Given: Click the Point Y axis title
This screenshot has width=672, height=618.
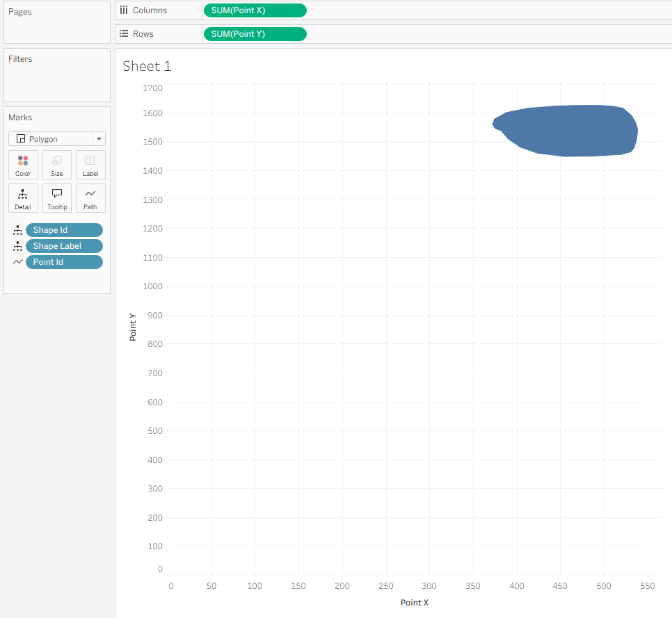Looking at the screenshot, I should [133, 327].
